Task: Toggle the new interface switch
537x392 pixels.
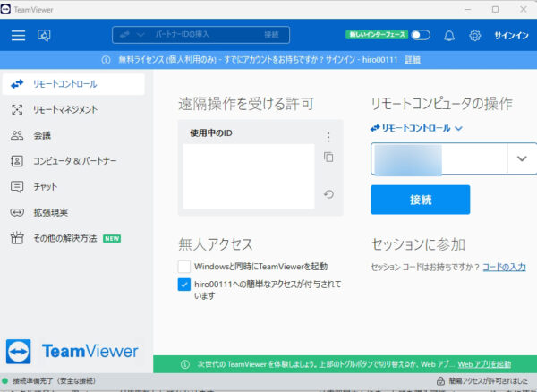Action: point(421,35)
